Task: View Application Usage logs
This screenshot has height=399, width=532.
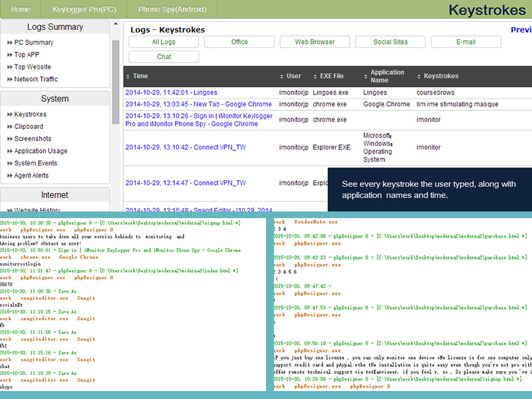Action: [41, 151]
